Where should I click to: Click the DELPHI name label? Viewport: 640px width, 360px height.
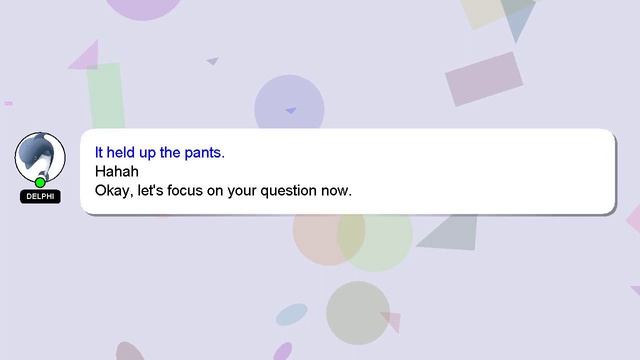[40, 196]
